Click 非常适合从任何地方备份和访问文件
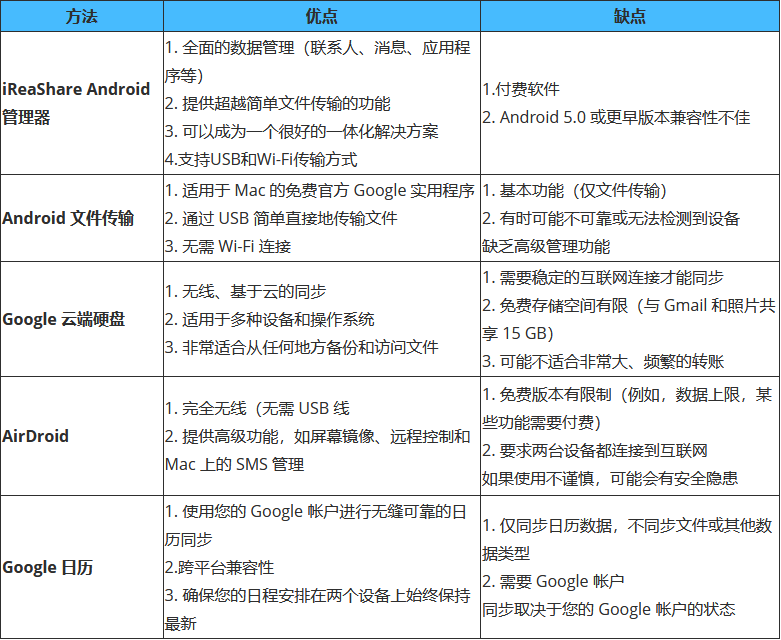 click(302, 347)
